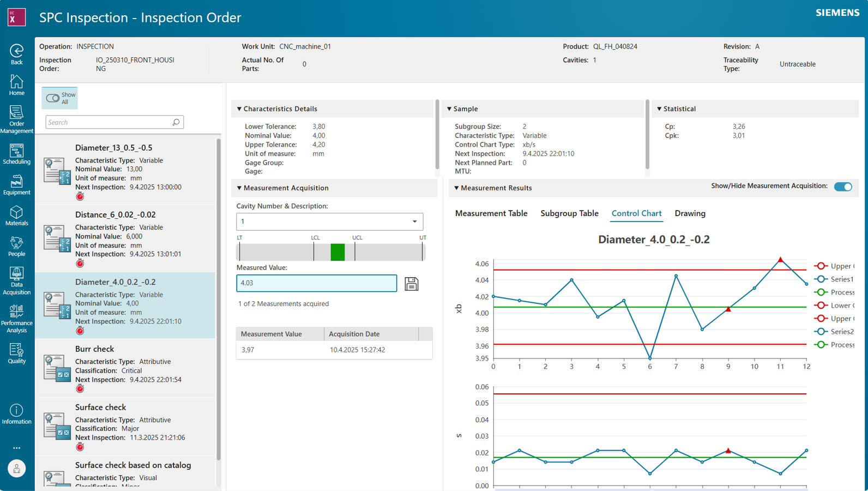Click red out-of-control marker at sample 11
Screen dimensions: 868x491
[x=780, y=260]
